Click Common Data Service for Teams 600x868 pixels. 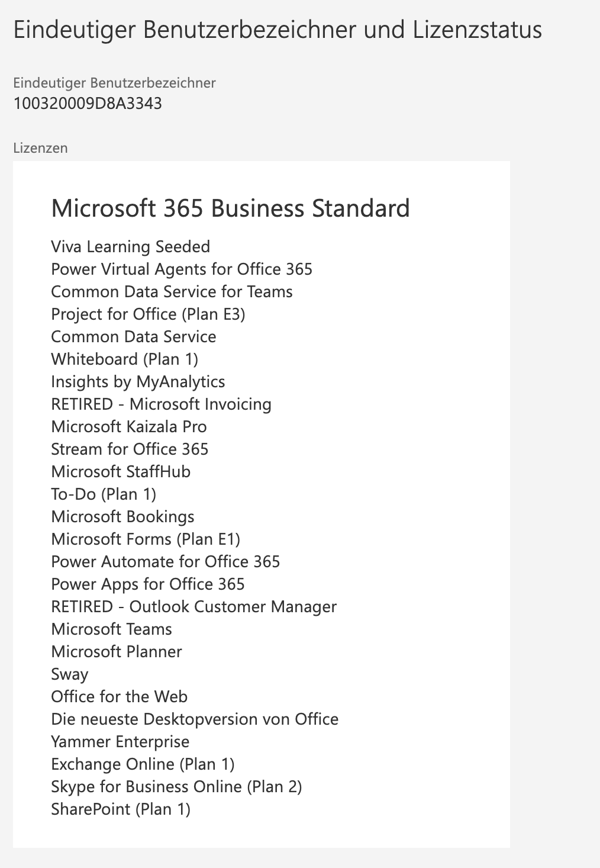pyautogui.click(x=172, y=292)
